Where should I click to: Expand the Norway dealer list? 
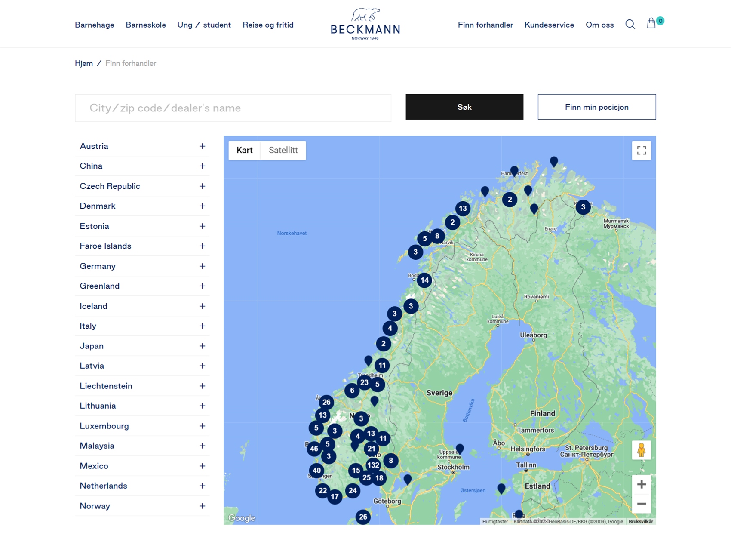[202, 506]
